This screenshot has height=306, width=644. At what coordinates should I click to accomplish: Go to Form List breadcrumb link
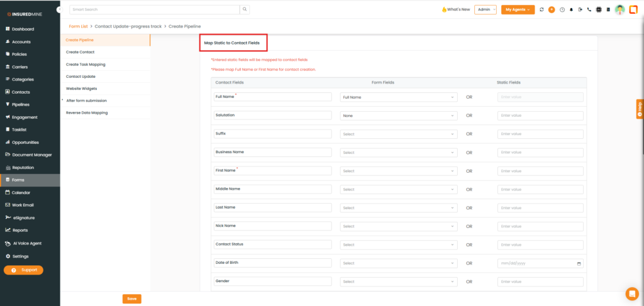(78, 26)
